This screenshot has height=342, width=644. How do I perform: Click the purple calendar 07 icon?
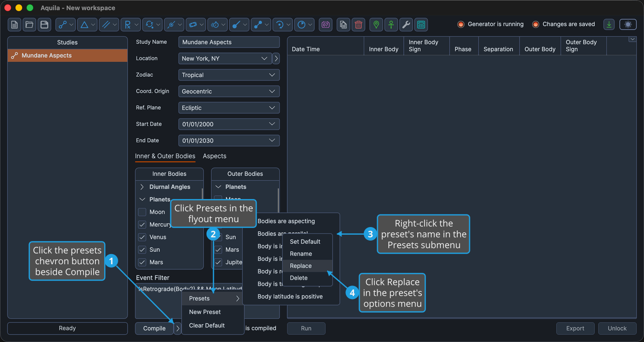click(326, 25)
